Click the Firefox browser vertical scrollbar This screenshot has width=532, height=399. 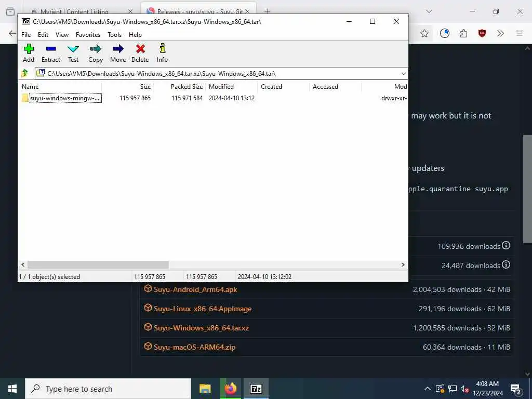[528, 189]
